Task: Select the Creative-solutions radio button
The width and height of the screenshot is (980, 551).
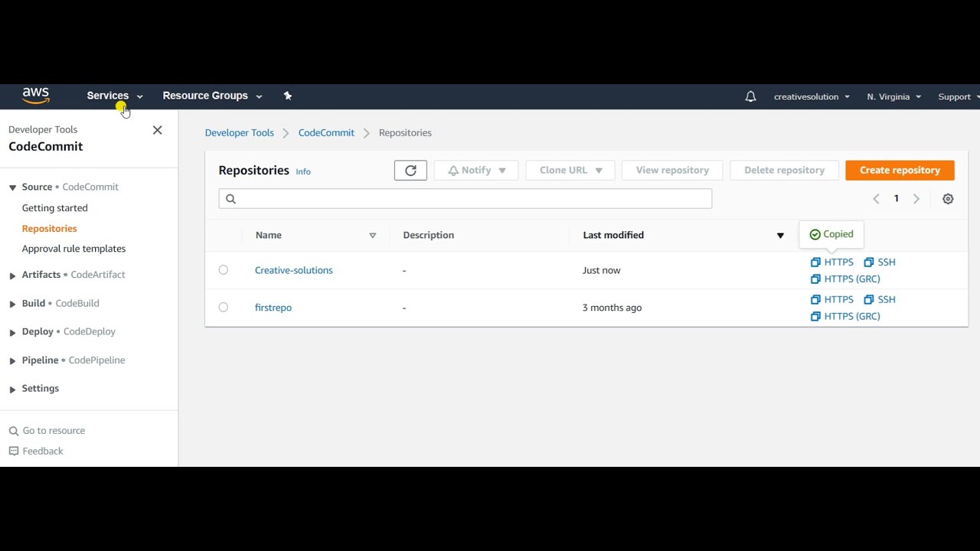Action: coord(224,270)
